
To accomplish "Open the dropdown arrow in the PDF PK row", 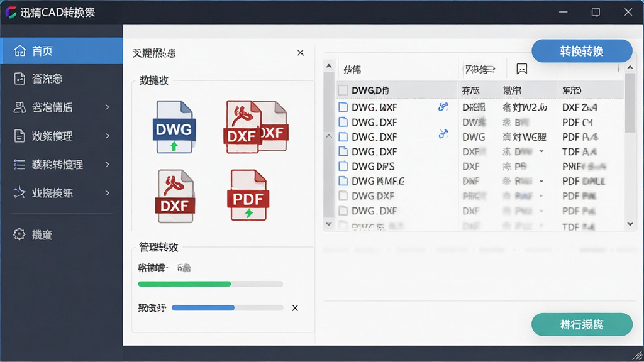I will pos(541,196).
